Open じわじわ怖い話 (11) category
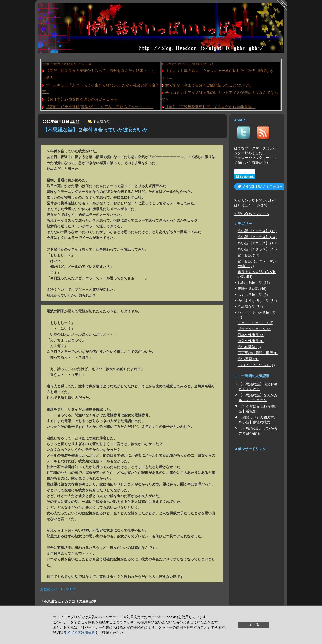 254,283
